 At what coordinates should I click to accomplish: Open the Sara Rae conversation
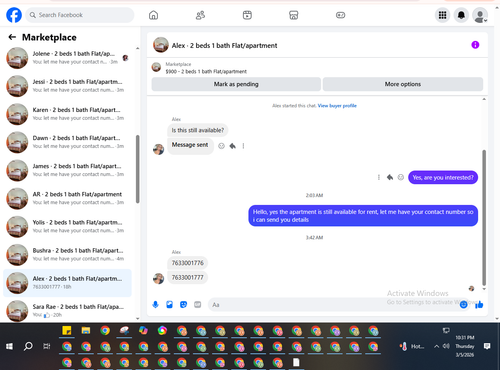(x=67, y=311)
